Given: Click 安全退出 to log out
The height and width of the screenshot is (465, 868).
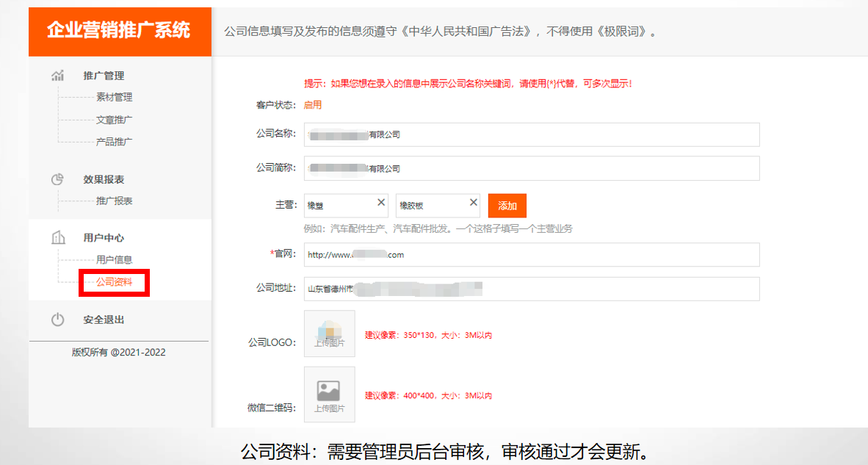Looking at the screenshot, I should (104, 320).
